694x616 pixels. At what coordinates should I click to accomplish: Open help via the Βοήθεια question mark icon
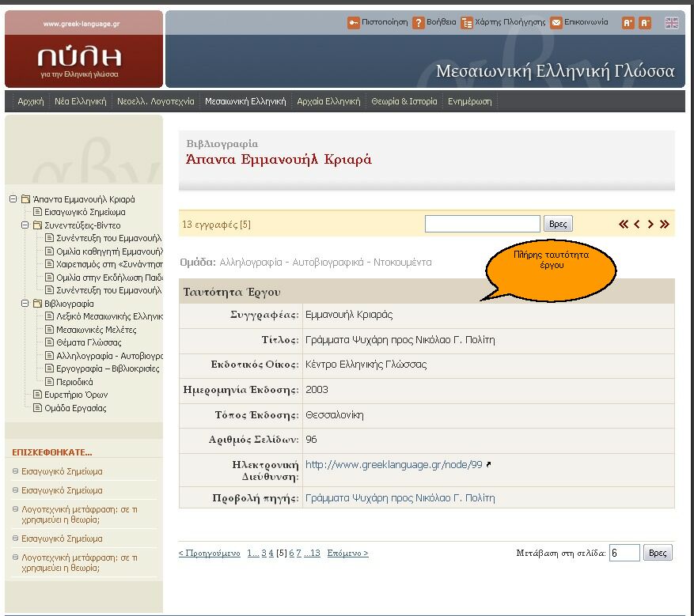click(x=419, y=23)
